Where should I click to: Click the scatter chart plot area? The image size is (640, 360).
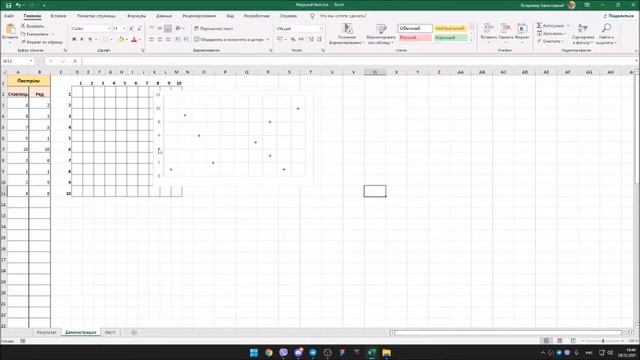[x=234, y=136]
